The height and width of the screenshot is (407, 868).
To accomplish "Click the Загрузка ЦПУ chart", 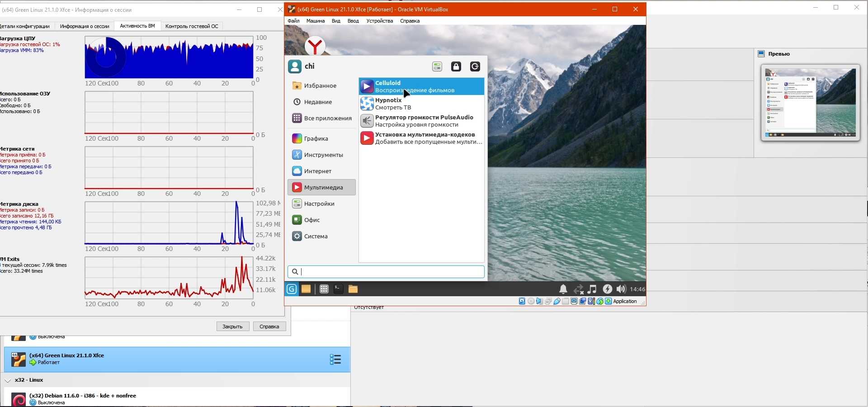I will [169, 57].
